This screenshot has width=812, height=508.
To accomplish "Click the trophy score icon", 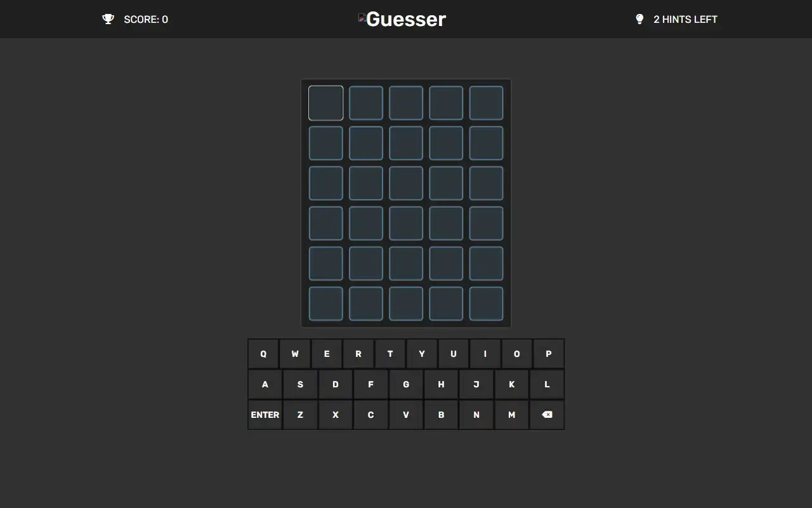I will 108,19.
